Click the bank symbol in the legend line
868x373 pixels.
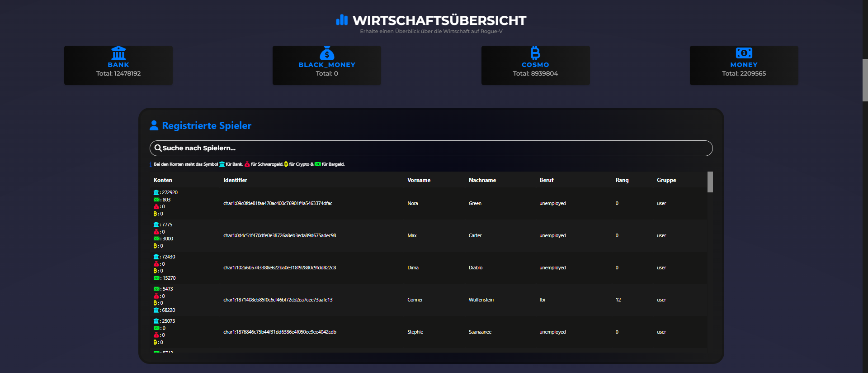click(x=222, y=164)
